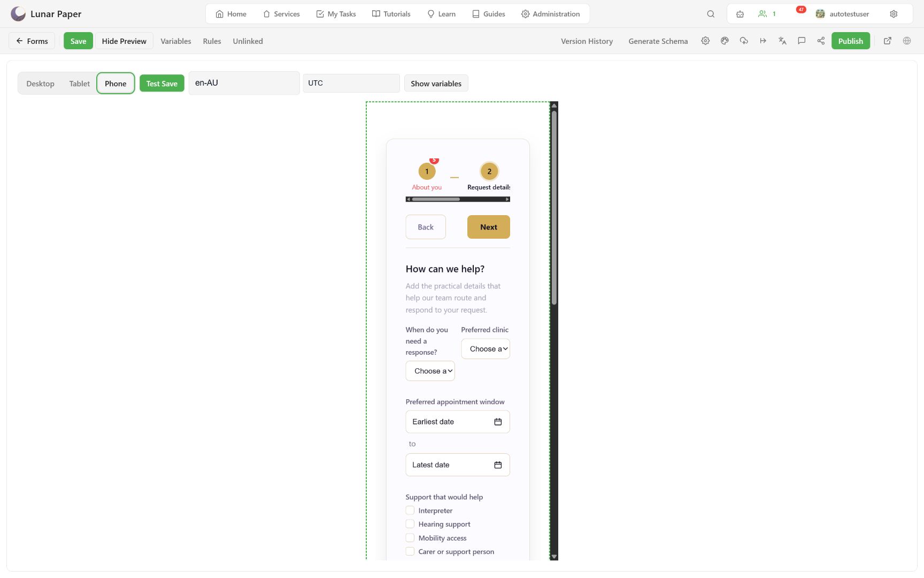
Task: Tick the Carer or support person checkbox
Action: click(410, 551)
